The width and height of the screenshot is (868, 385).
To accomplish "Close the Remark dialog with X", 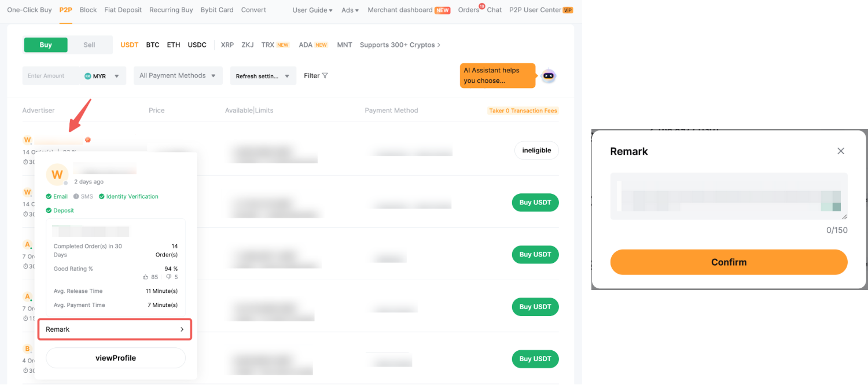I will pyautogui.click(x=841, y=151).
